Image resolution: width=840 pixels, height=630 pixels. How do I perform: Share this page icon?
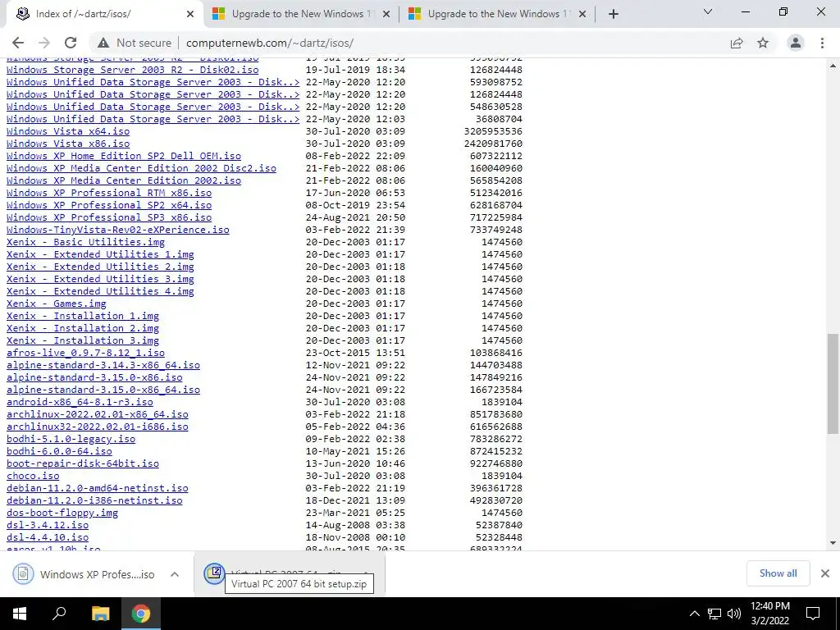click(x=737, y=43)
